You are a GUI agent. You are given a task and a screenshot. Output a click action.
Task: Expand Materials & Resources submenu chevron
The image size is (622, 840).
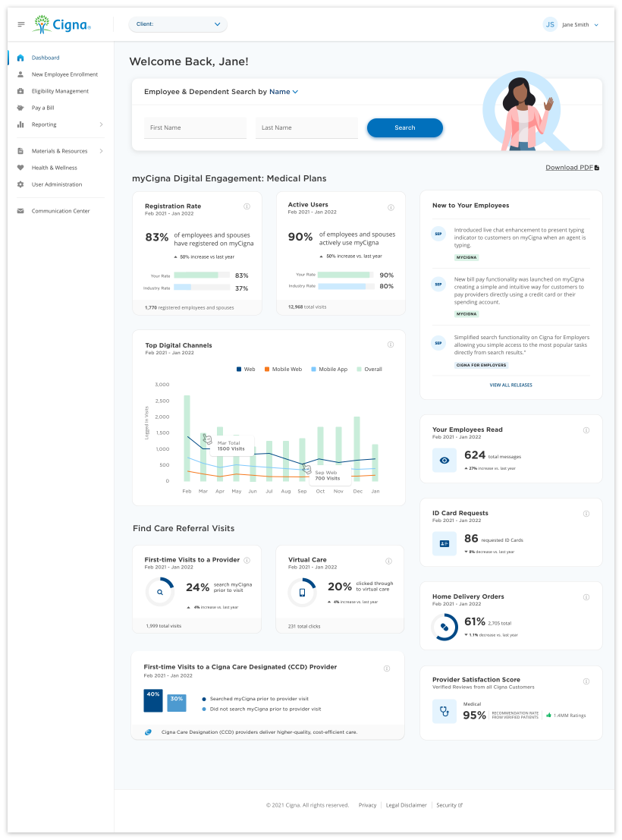tap(101, 151)
